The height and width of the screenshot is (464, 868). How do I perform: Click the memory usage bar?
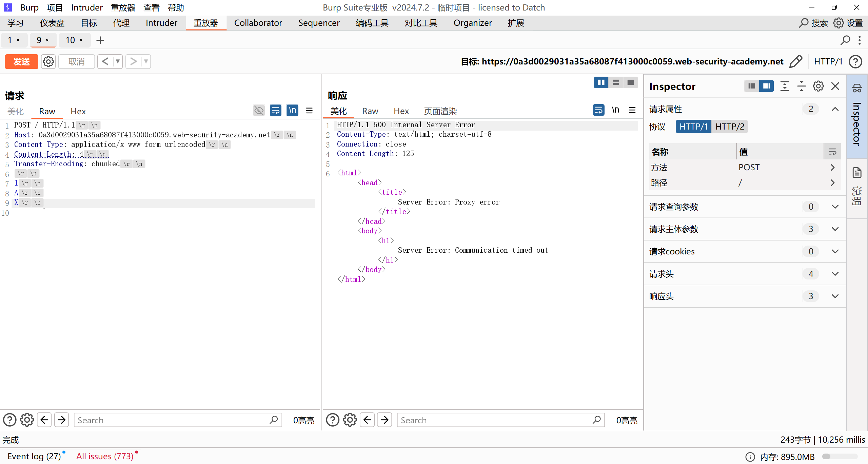point(840,457)
